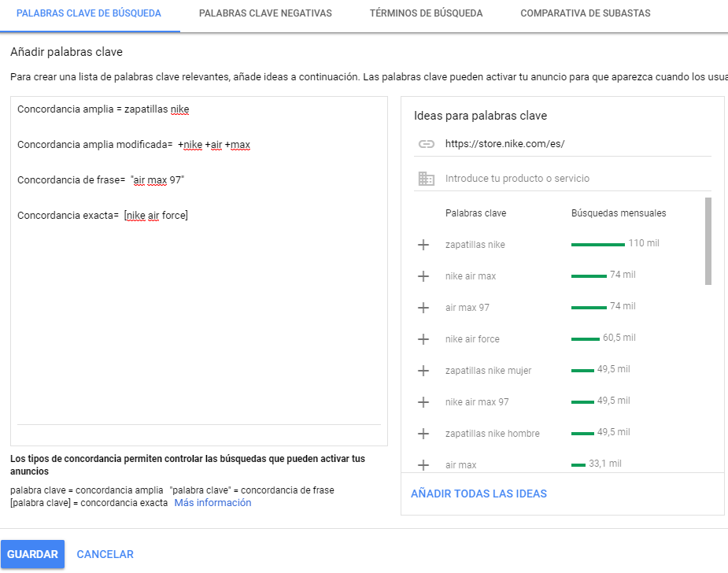Select Palabras clave de búsqueda tab

tap(89, 13)
